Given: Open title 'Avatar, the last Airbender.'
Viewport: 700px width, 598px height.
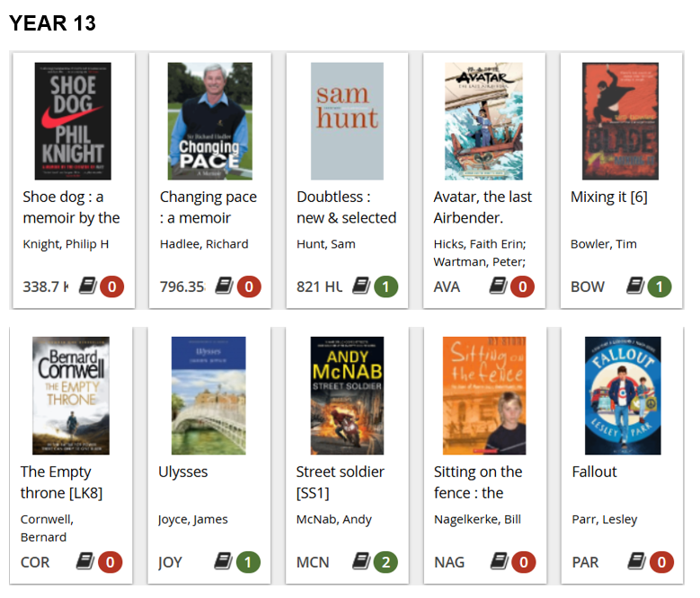Looking at the screenshot, I should point(483,207).
